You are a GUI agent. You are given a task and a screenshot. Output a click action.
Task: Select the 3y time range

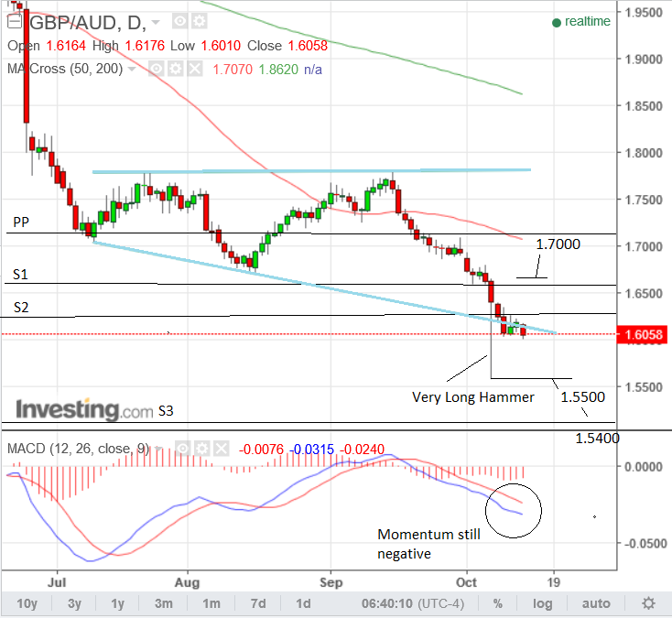coord(74,603)
